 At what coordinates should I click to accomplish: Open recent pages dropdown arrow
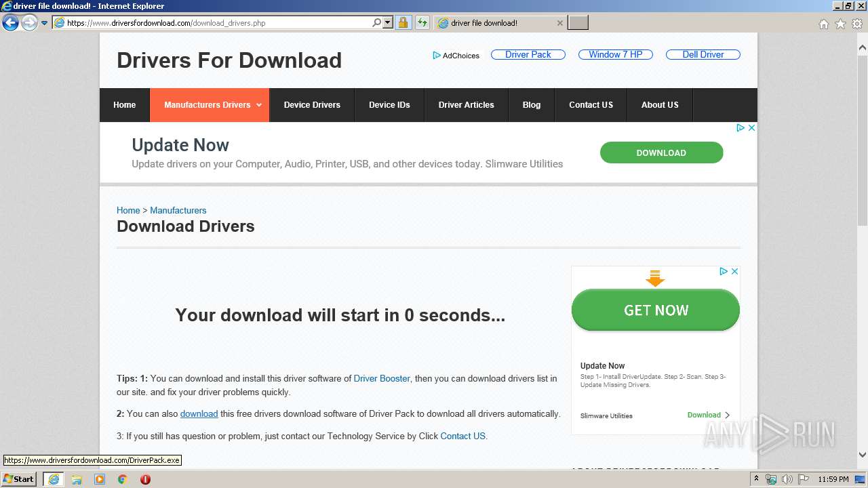44,23
